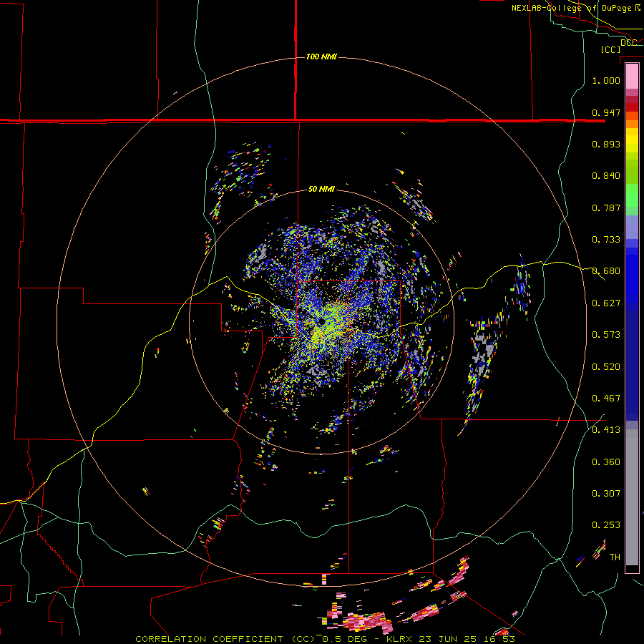Select the 0.307 scale value
Screen dimensions: 644x644
click(x=606, y=494)
